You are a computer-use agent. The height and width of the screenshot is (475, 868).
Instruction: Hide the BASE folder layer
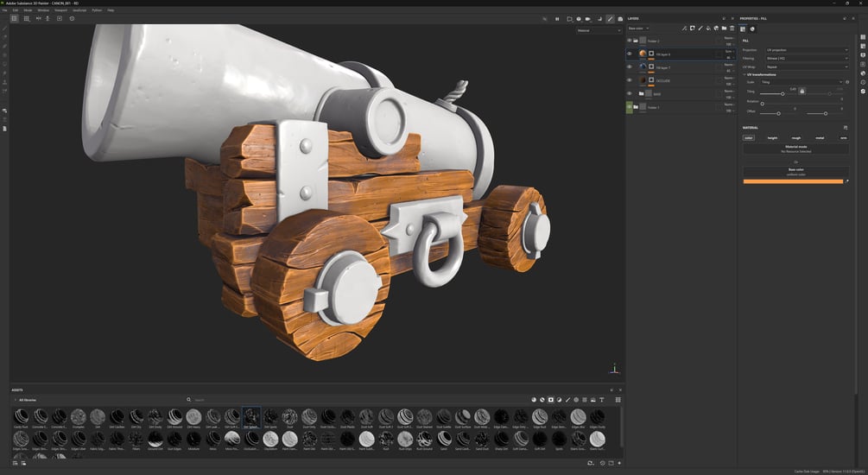[x=630, y=93]
